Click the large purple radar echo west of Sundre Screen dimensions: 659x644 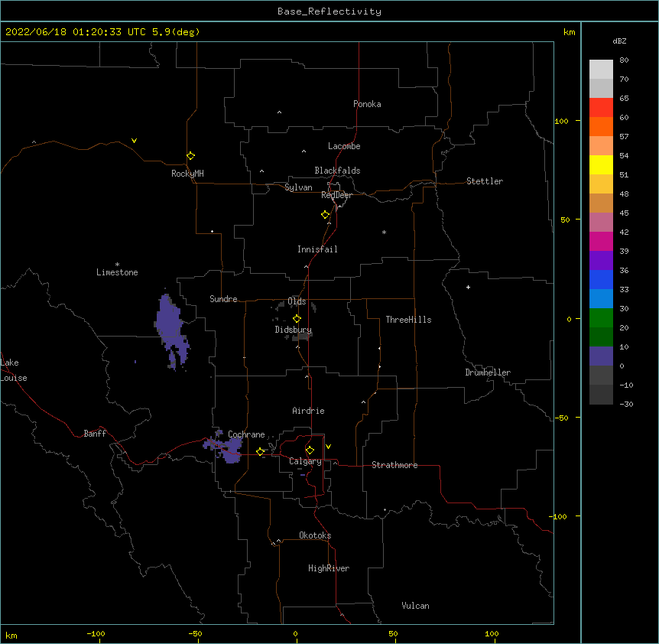click(x=171, y=330)
